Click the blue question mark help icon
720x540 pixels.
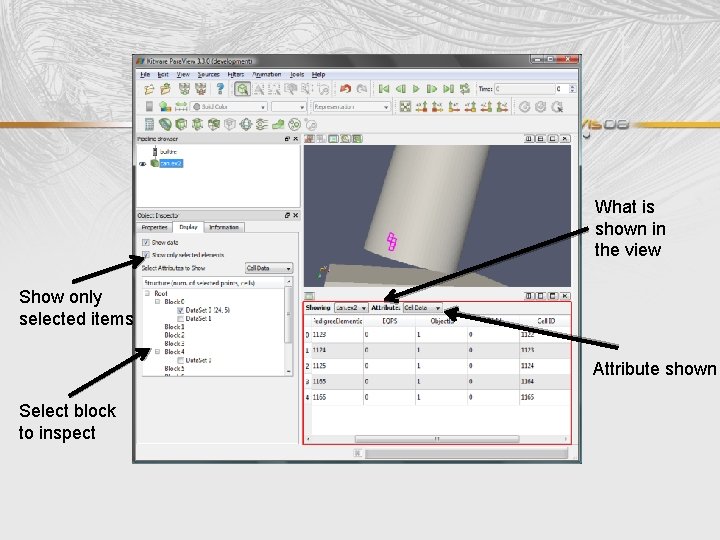[220, 89]
